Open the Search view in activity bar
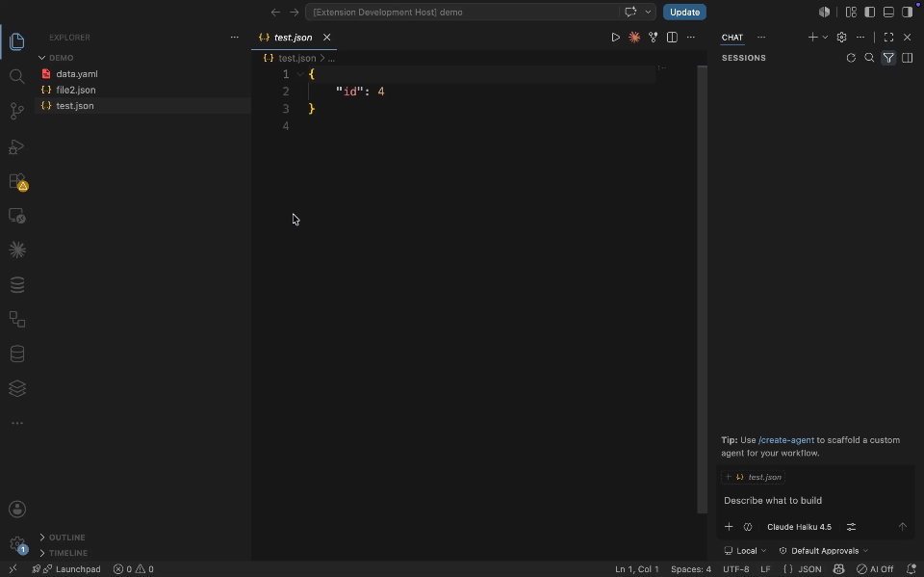The width and height of the screenshot is (924, 577). pos(17,76)
